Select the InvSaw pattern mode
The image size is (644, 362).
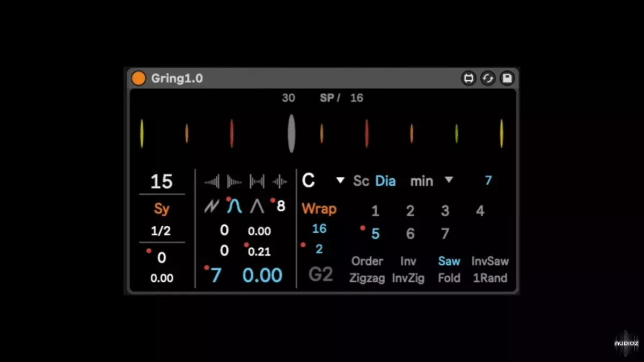[490, 261]
